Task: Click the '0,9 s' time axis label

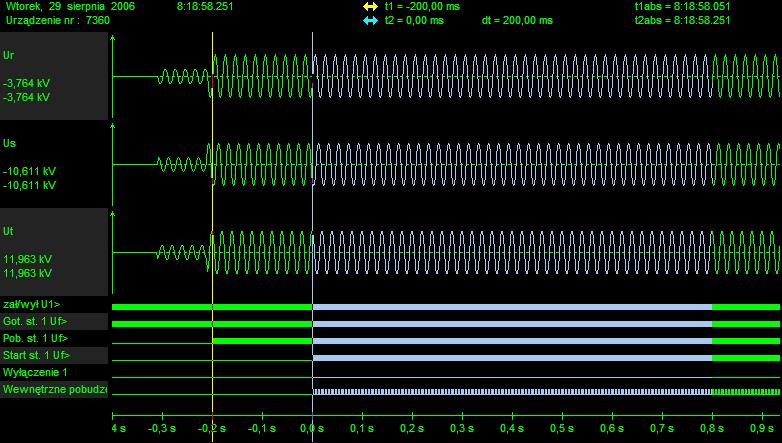Action: click(762, 429)
